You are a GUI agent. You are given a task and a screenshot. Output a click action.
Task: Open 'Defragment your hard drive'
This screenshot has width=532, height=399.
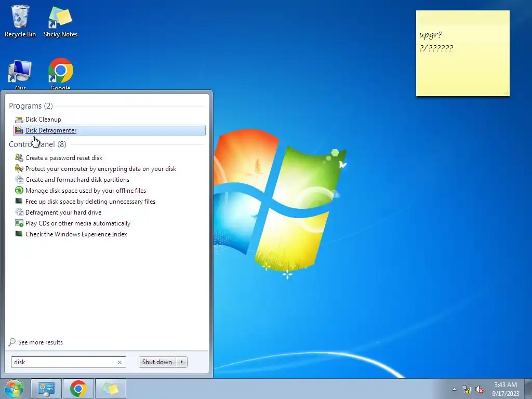point(63,212)
